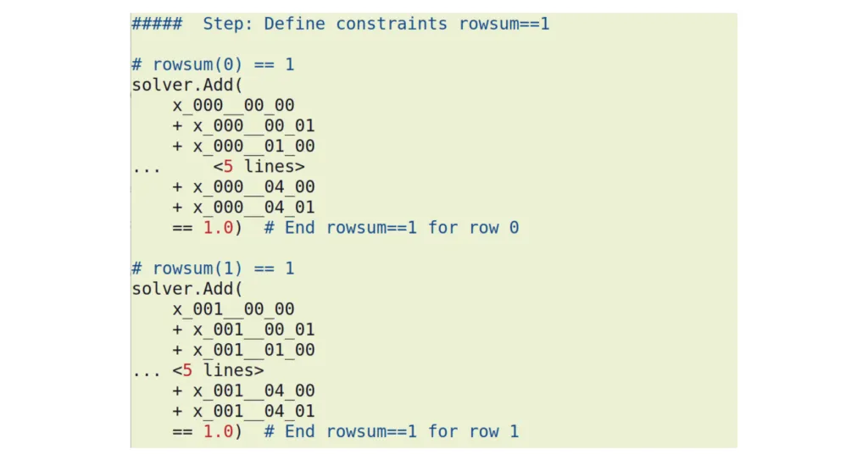Place cursor on the x_000__00_01 line
This screenshot has height=460, width=868.
point(253,126)
